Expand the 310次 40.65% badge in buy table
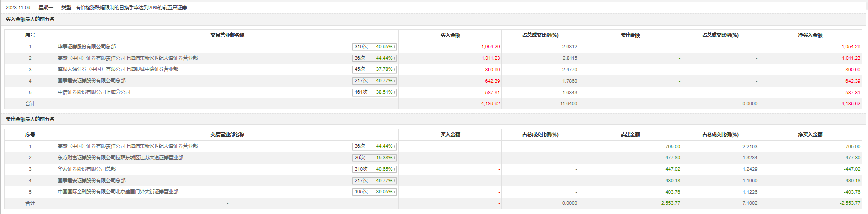868x214 pixels. pyautogui.click(x=375, y=47)
